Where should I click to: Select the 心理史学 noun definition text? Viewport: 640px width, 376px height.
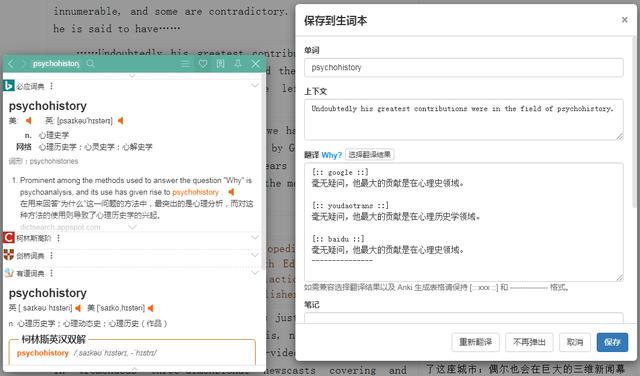pyautogui.click(x=54, y=135)
